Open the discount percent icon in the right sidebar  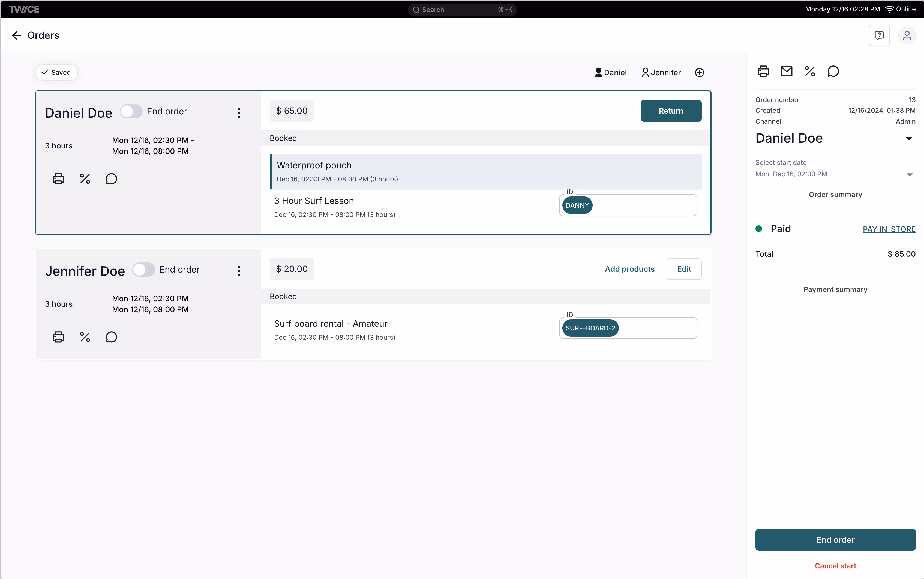click(809, 71)
